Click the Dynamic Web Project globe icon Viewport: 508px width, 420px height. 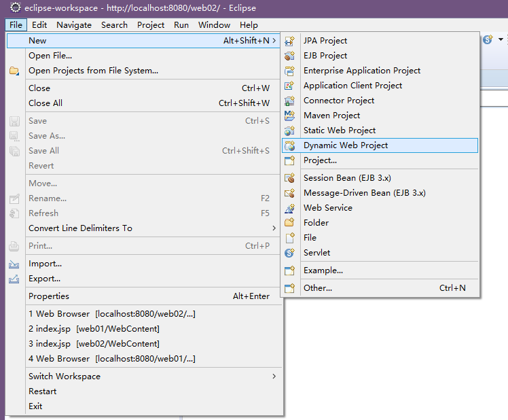coord(289,145)
